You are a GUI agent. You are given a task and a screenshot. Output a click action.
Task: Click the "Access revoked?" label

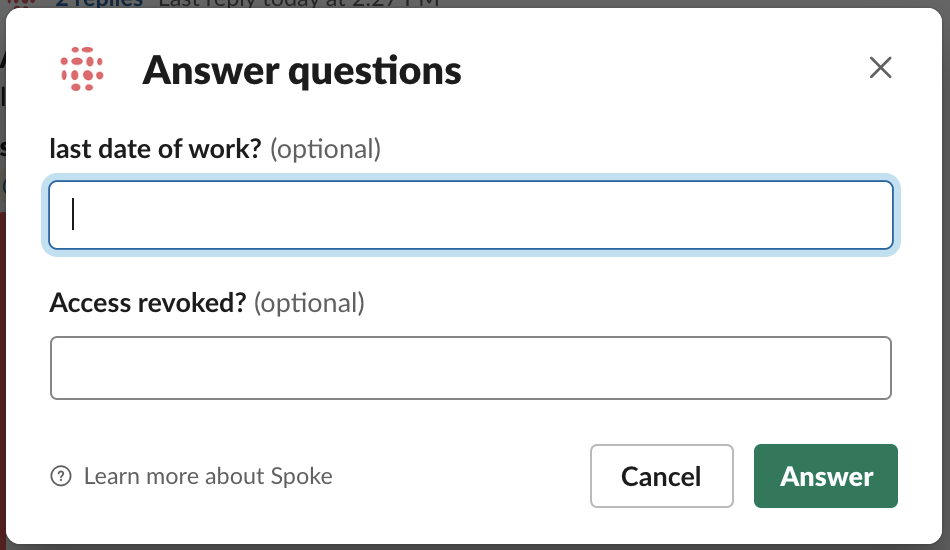148,303
